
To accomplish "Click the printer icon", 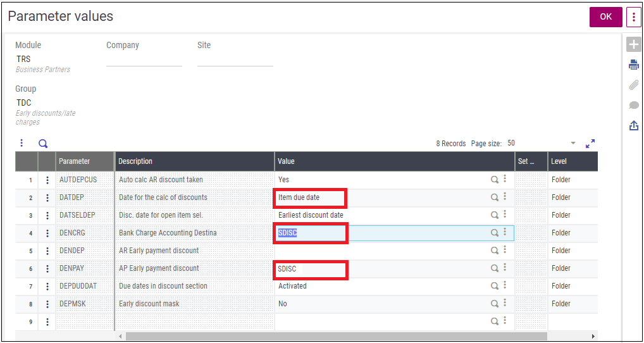I will [634, 65].
